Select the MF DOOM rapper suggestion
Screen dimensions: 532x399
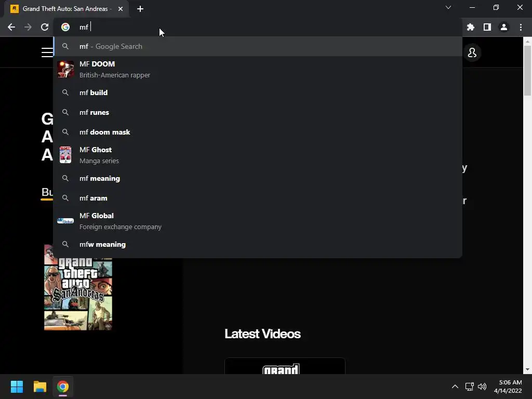tap(258, 69)
